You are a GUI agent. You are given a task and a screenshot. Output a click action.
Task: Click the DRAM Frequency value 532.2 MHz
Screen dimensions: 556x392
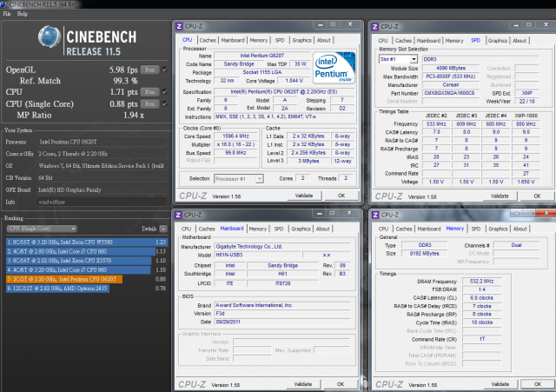pos(481,281)
